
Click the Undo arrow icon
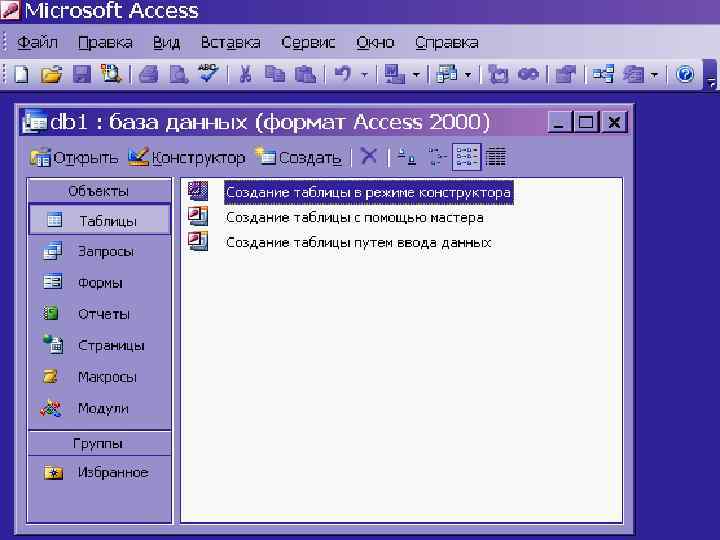pyautogui.click(x=343, y=74)
